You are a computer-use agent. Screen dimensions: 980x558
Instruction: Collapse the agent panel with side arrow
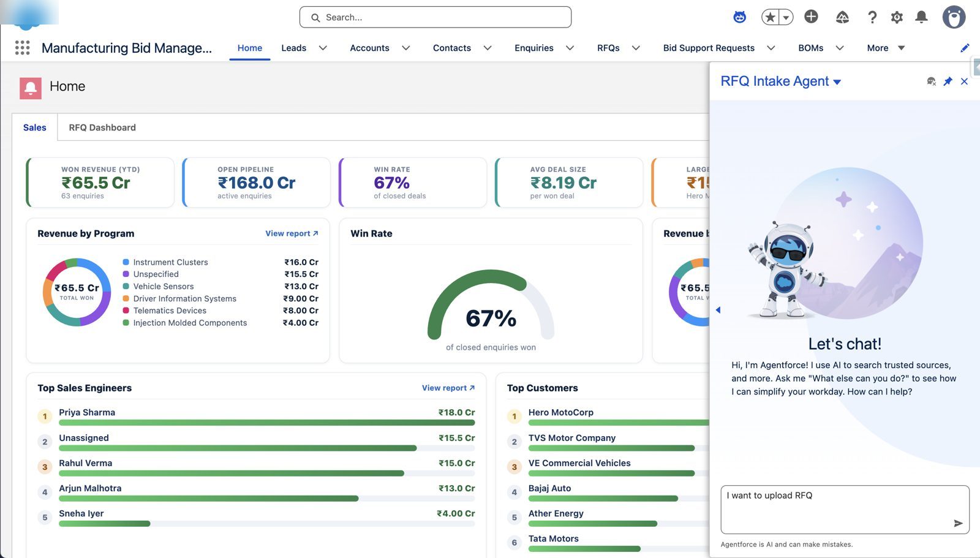[718, 310]
